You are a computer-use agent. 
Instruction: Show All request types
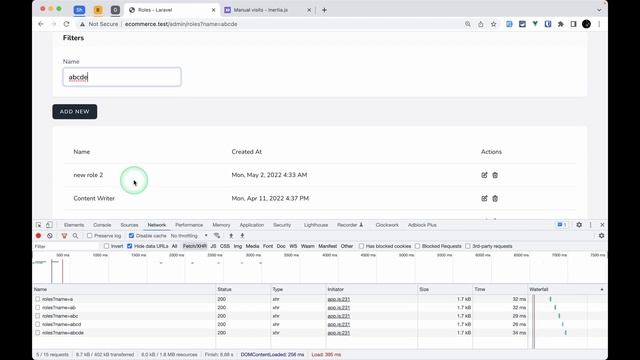174,246
